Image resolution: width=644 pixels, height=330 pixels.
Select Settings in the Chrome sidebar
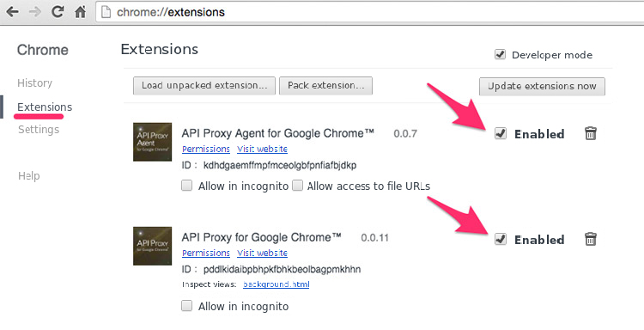pyautogui.click(x=39, y=130)
